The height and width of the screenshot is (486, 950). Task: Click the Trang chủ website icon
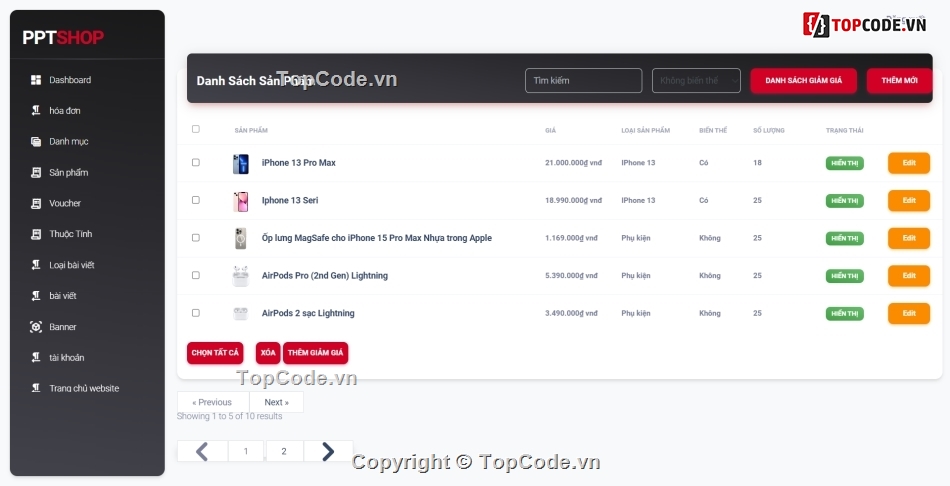(36, 388)
